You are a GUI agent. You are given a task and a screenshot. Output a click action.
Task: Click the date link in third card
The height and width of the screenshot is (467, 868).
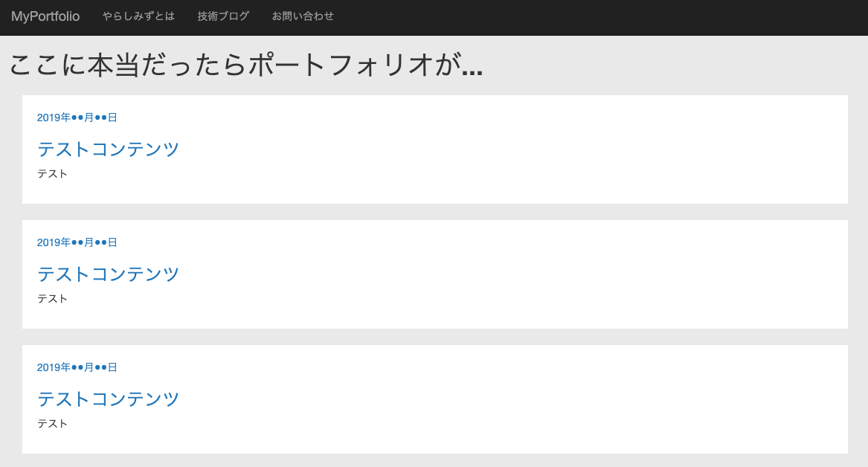click(77, 367)
